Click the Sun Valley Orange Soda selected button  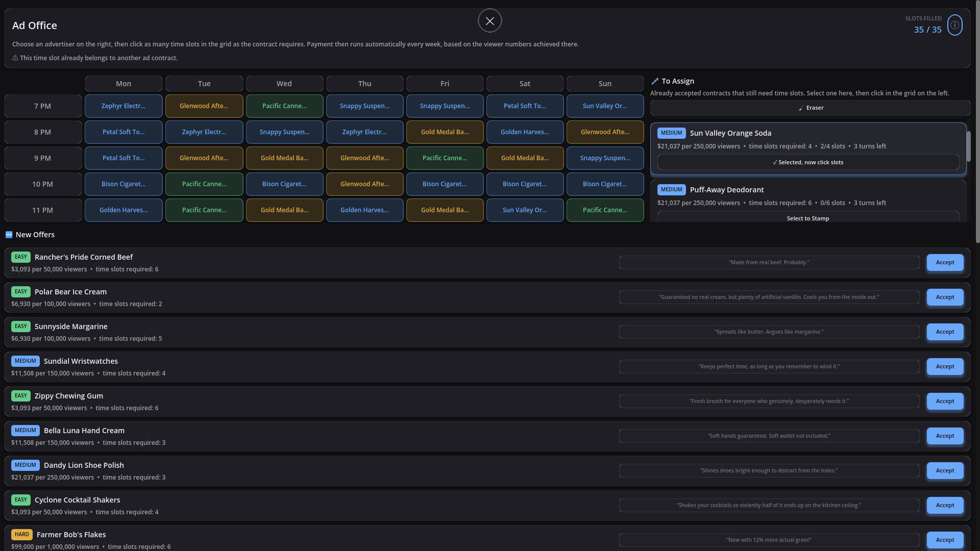pos(808,162)
